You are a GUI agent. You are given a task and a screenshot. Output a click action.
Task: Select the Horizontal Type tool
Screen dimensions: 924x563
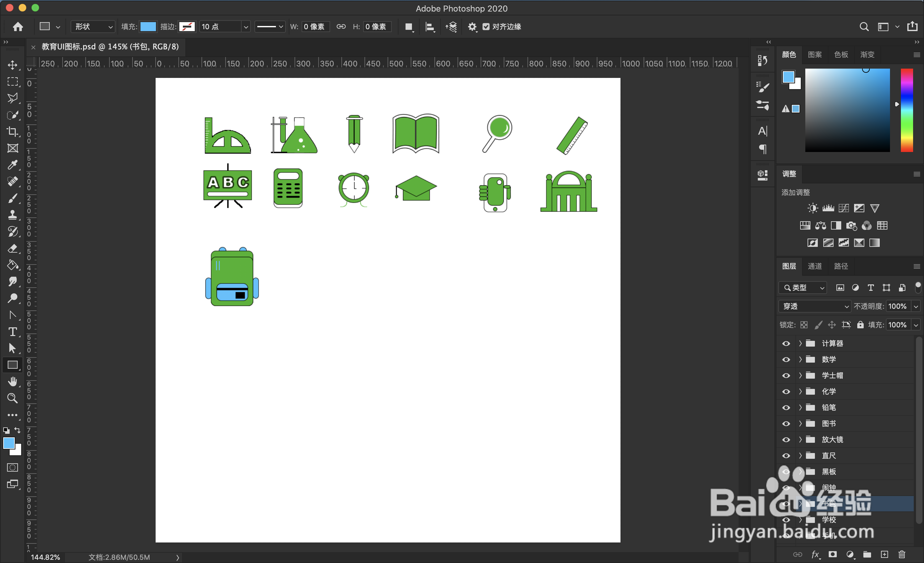click(13, 332)
